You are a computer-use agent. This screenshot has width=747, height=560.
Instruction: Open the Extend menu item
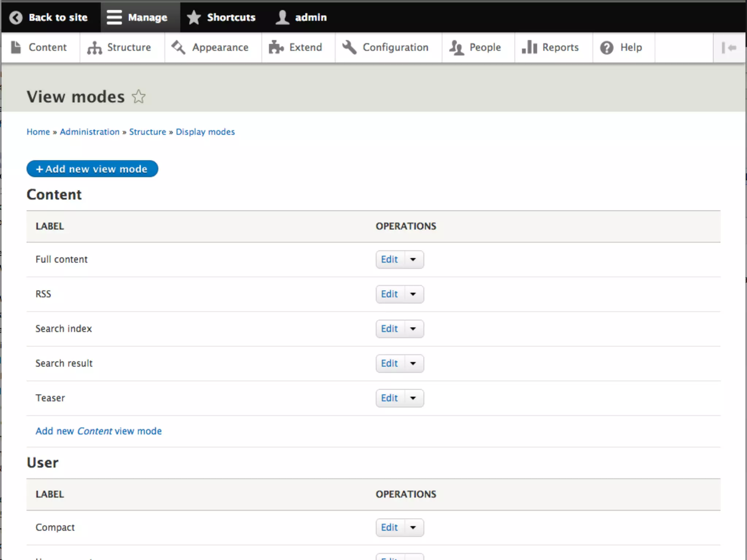click(x=298, y=48)
